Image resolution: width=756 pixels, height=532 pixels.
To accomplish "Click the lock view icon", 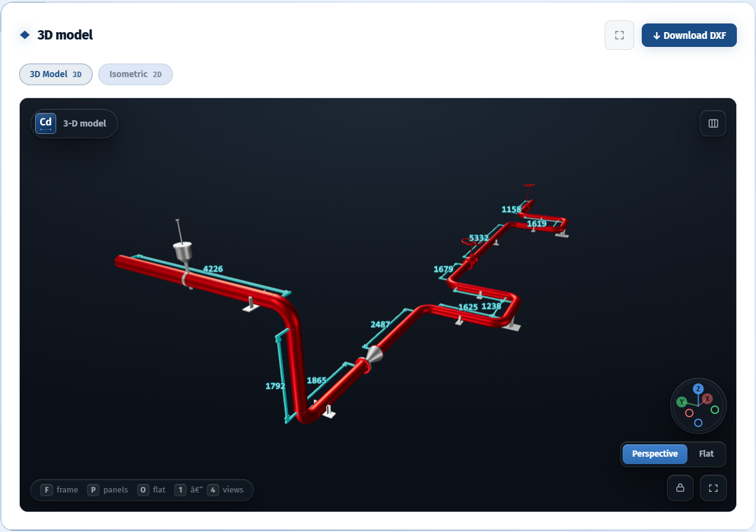I will 680,488.
